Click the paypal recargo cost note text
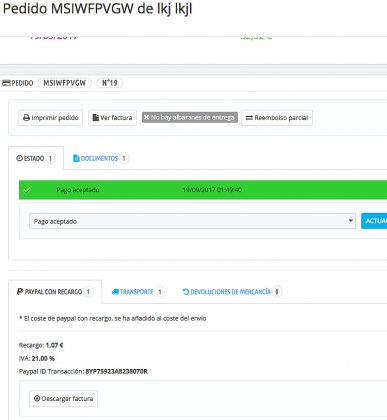Screen dimensions: 387x420 [113, 318]
